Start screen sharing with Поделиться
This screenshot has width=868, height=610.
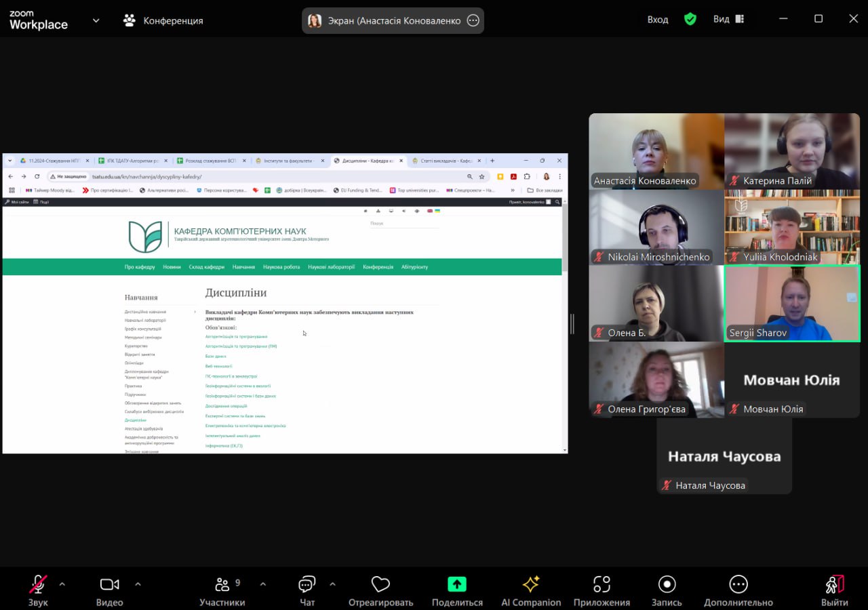point(457,590)
